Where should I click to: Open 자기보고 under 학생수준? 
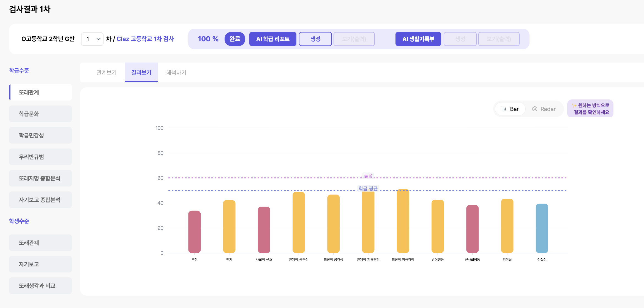pyautogui.click(x=40, y=264)
